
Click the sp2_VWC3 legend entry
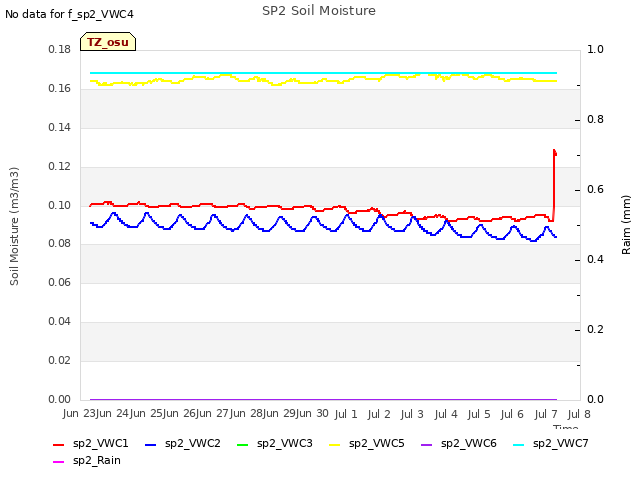pyautogui.click(x=275, y=443)
